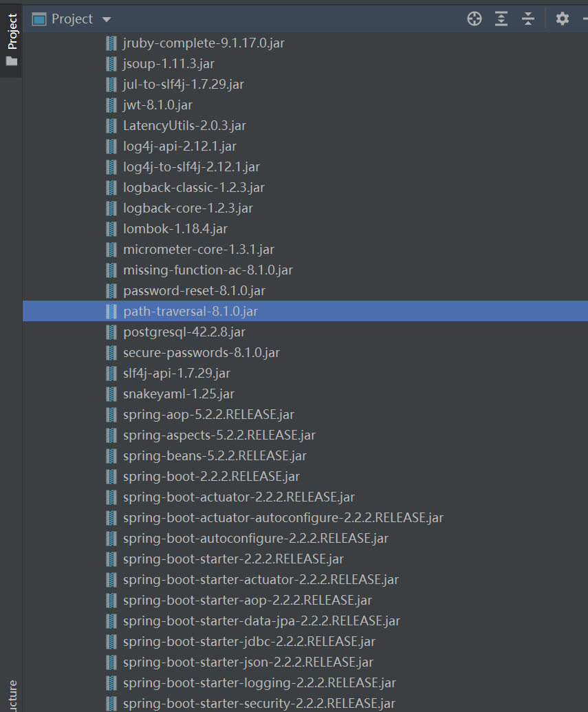Select lombok-1.18.4.jar library name

pyautogui.click(x=175, y=229)
